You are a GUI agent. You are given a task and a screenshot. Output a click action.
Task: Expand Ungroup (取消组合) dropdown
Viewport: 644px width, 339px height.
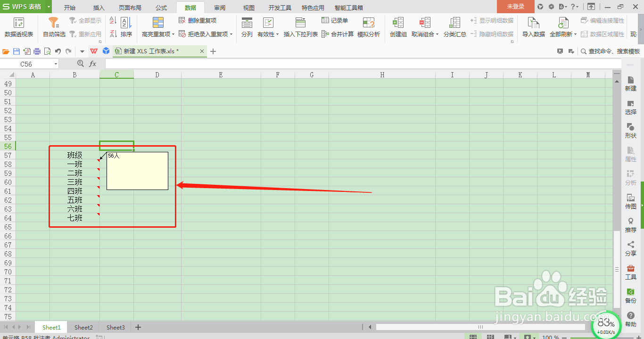pyautogui.click(x=437, y=34)
